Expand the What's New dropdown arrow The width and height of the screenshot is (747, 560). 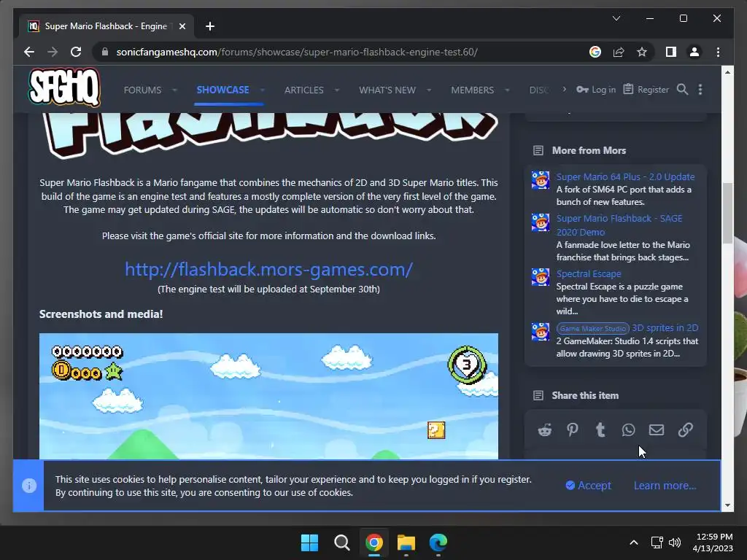[x=429, y=90]
